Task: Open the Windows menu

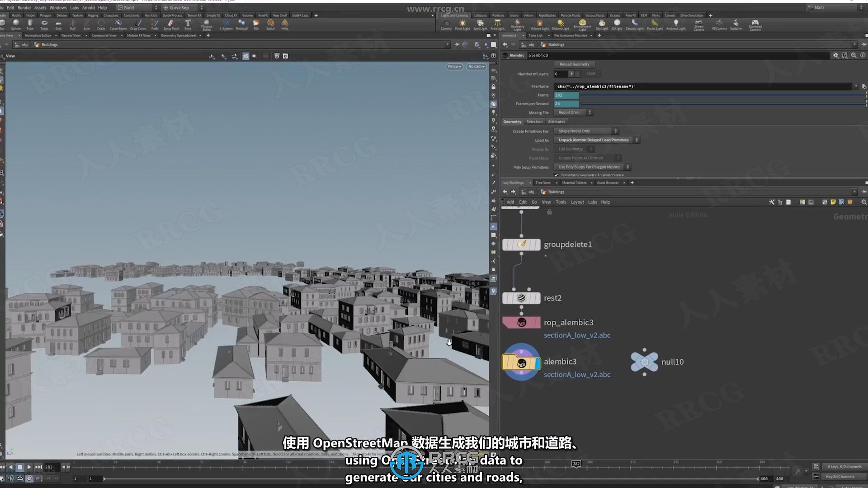Action: pyautogui.click(x=58, y=8)
